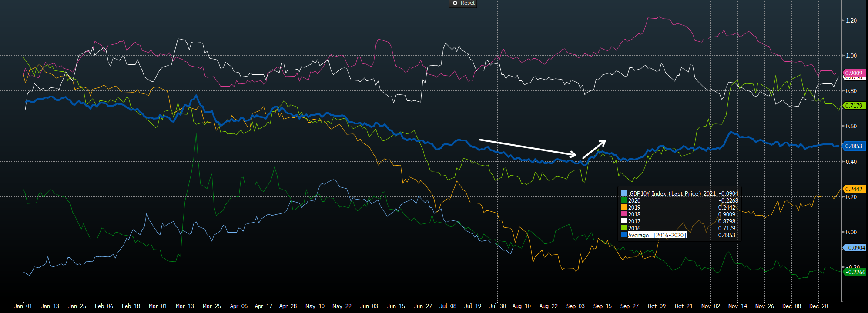The image size is (868, 313).
Task: Click the dark green -0.2266 price flag
Action: click(855, 272)
